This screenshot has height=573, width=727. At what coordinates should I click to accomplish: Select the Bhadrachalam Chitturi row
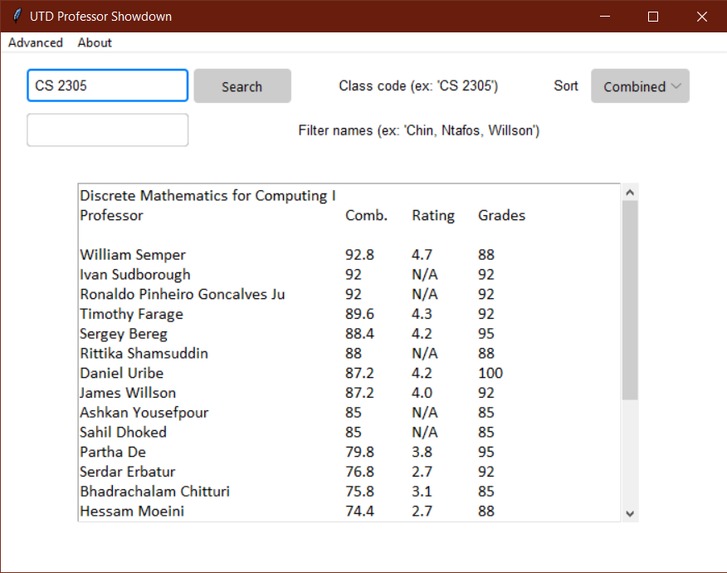click(349, 491)
